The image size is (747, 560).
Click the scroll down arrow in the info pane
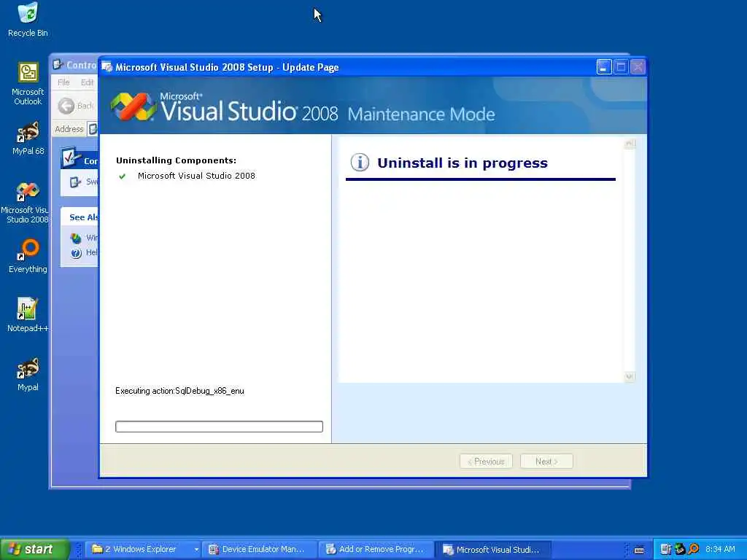pyautogui.click(x=630, y=377)
